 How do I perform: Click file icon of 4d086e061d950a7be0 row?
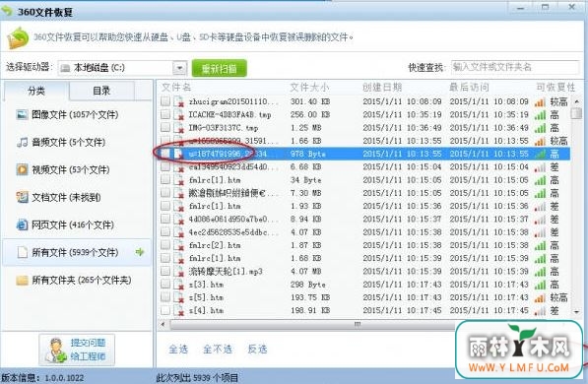(x=179, y=219)
